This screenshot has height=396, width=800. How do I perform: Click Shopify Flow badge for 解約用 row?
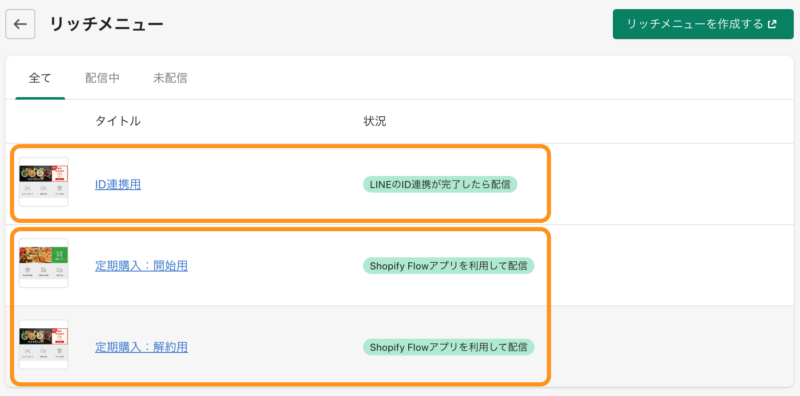[x=448, y=348]
